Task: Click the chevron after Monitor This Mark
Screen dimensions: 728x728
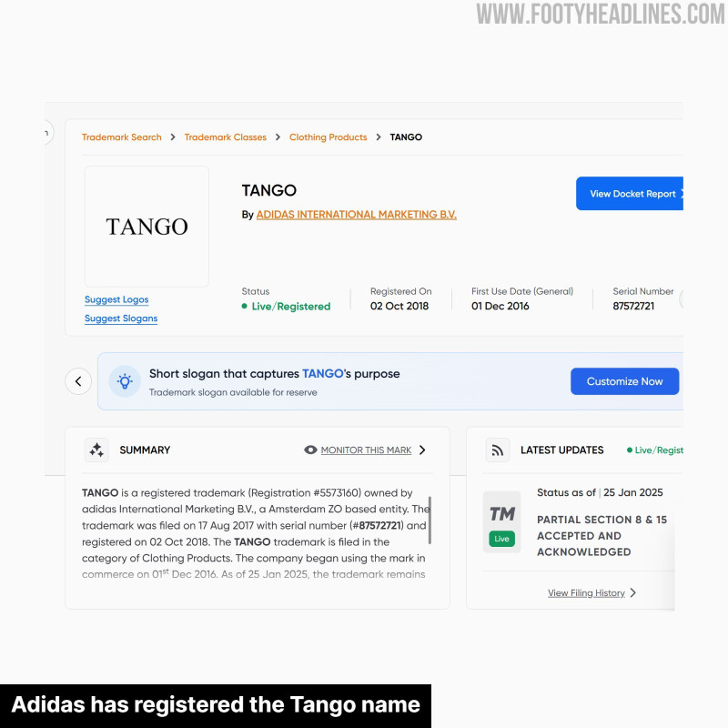Action: click(x=422, y=450)
